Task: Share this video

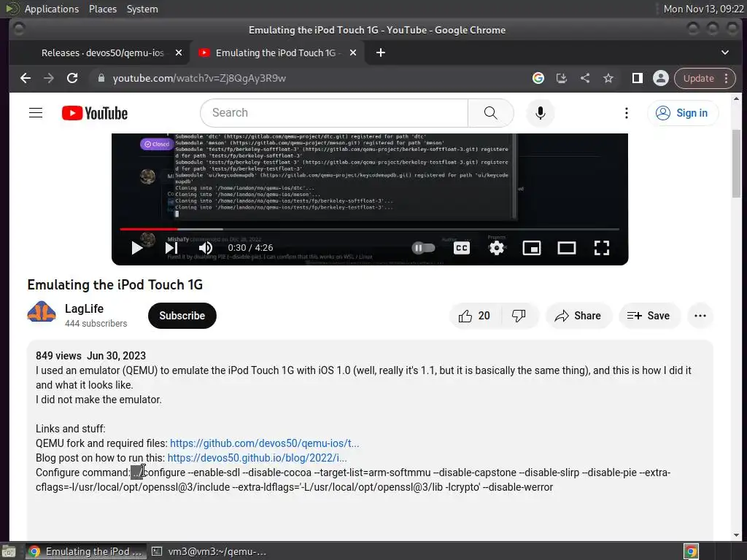Action: (578, 316)
